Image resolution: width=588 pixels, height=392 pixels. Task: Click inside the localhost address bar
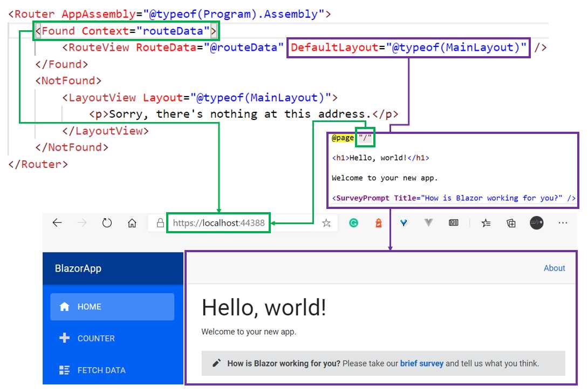tap(218, 222)
